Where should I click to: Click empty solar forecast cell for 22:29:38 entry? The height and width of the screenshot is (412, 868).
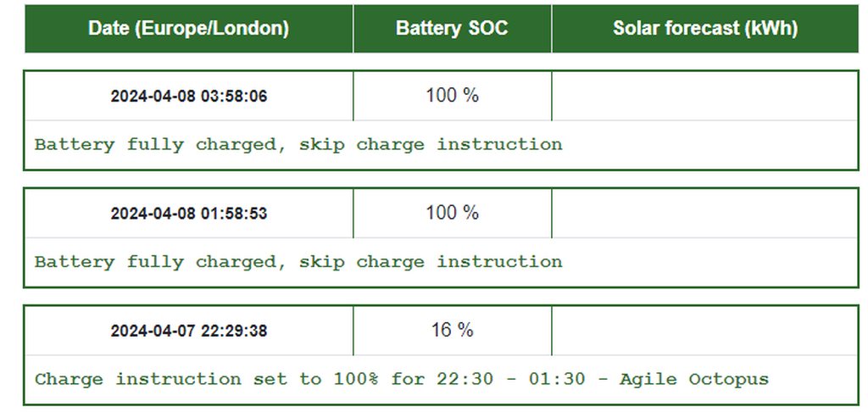click(704, 331)
